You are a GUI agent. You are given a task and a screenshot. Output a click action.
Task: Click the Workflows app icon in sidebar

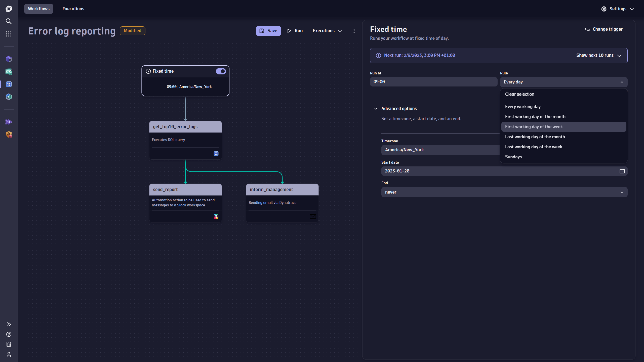(9, 84)
